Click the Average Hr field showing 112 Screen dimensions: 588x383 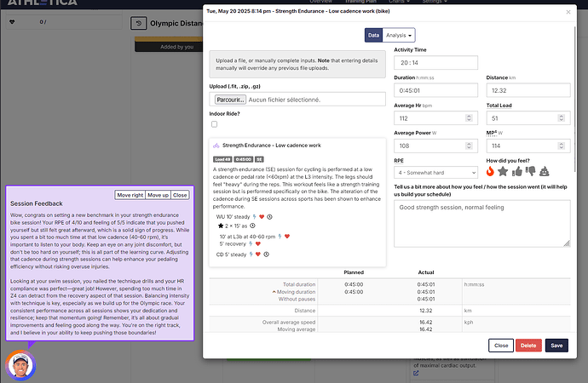[435, 118]
